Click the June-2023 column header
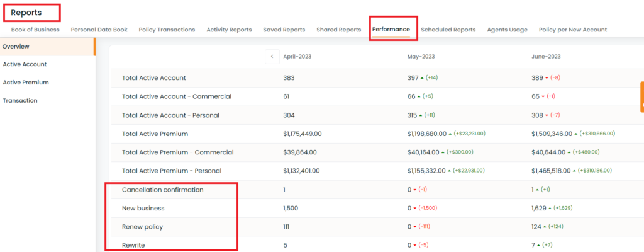Viewport: 644px width, 252px height. pyautogui.click(x=546, y=57)
